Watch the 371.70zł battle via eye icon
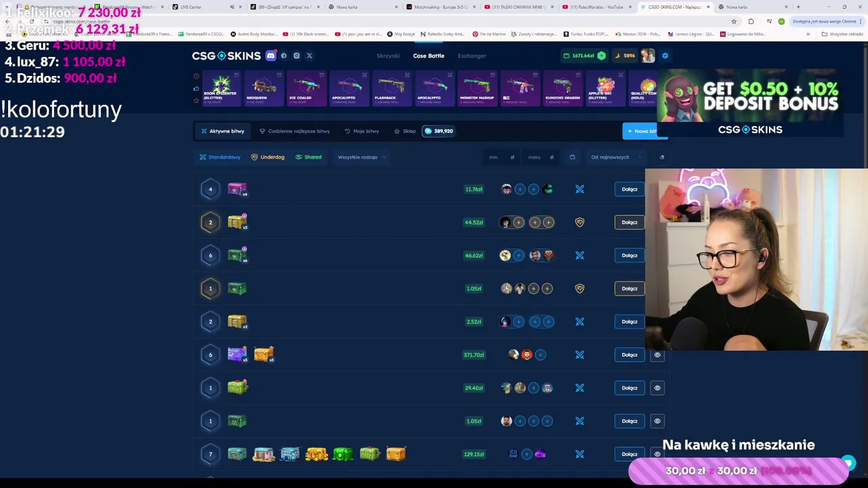868x488 pixels. pos(657,354)
